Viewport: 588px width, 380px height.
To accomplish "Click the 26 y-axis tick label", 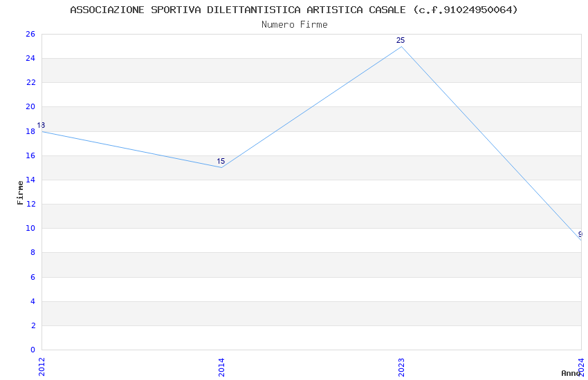I will pyautogui.click(x=30, y=34).
